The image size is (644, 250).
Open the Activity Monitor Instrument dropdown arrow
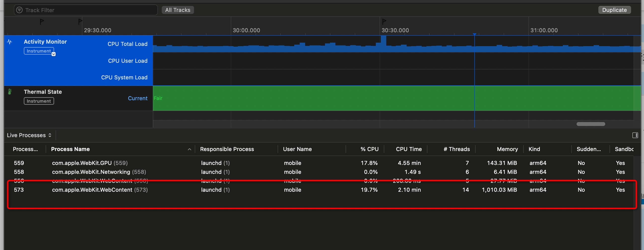[54, 54]
